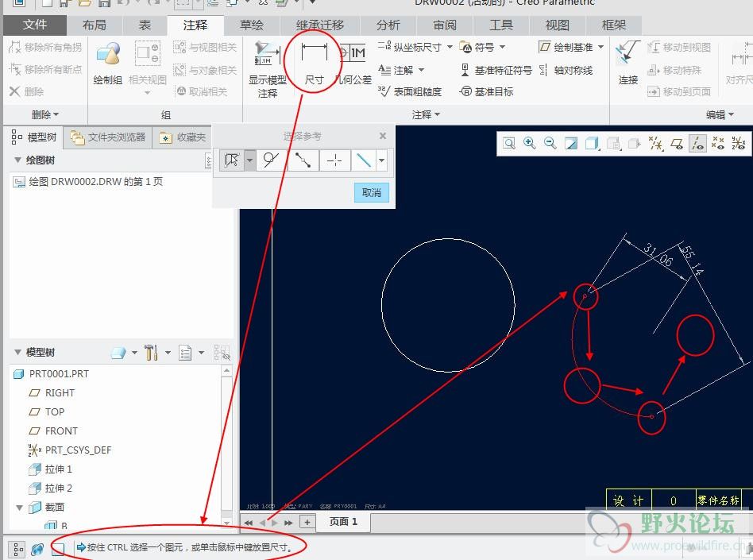Open the 文件 menu
Viewport: 753px width, 560px height.
pyautogui.click(x=35, y=25)
